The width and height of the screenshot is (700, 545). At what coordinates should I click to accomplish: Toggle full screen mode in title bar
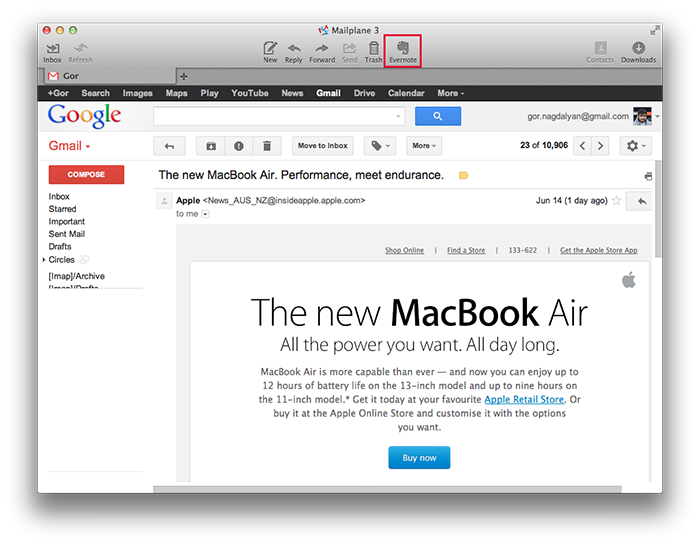tap(654, 30)
